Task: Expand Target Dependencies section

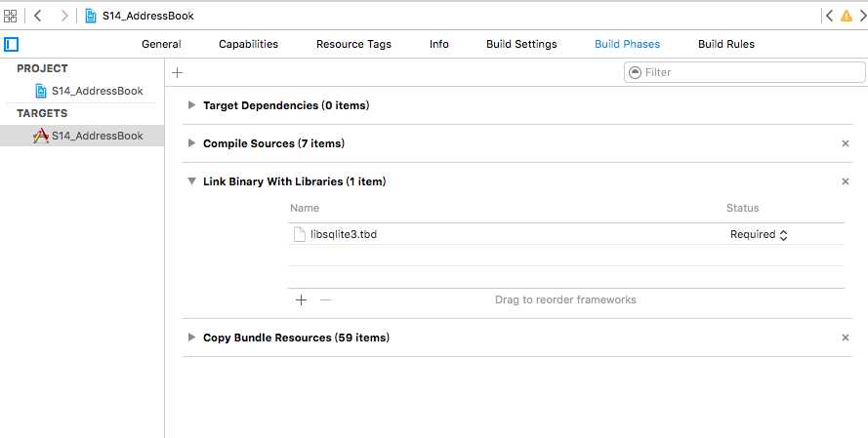Action: pos(191,105)
